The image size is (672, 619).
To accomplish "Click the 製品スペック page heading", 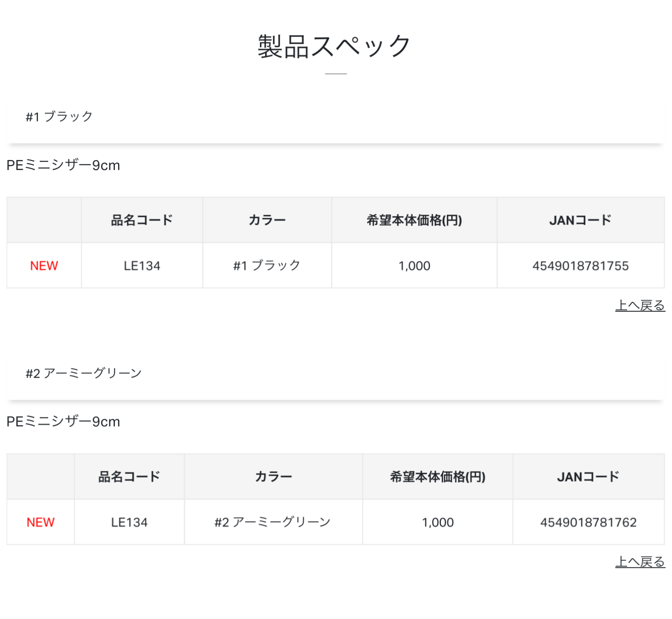I will click(335, 47).
